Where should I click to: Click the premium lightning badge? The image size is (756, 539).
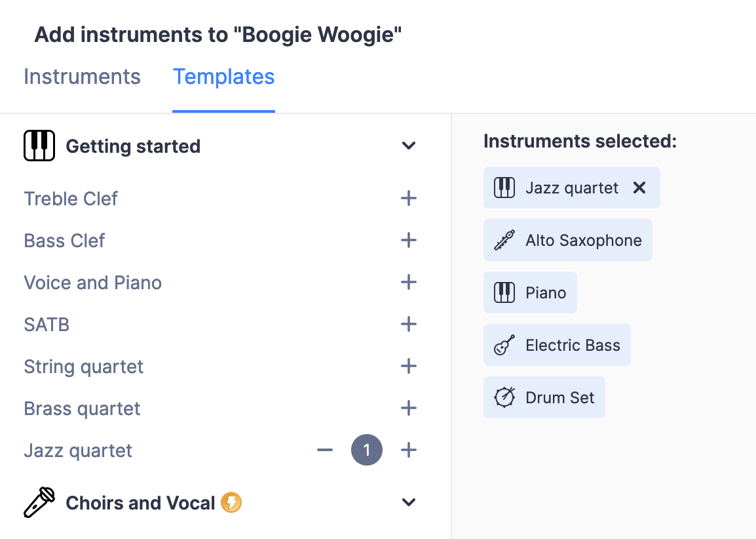pyautogui.click(x=231, y=502)
